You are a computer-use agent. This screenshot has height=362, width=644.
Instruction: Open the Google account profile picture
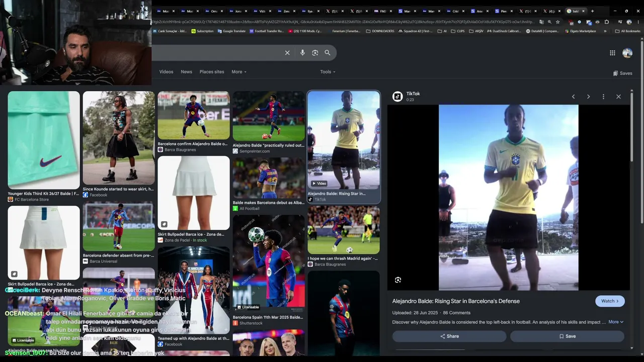627,53
